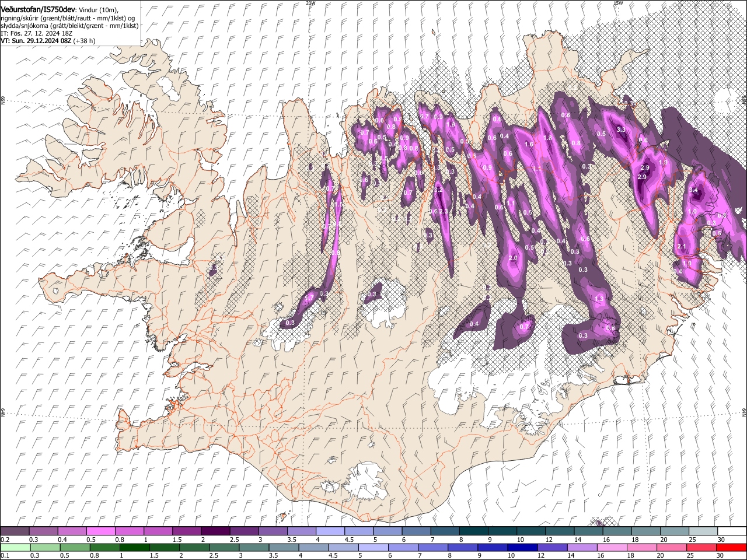
Task: Click the darkest purple 2 snow legend swatch
Action: (216, 531)
